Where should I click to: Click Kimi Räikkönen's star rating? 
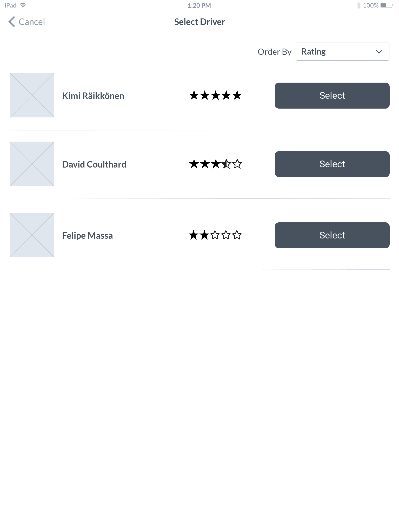[215, 96]
